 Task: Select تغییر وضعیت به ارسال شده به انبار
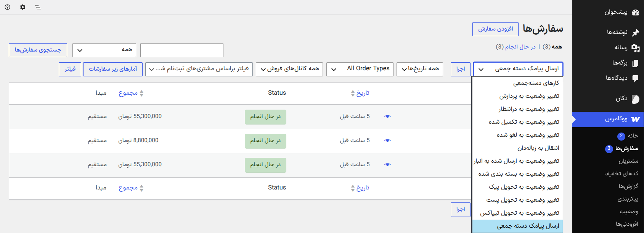[x=517, y=161]
